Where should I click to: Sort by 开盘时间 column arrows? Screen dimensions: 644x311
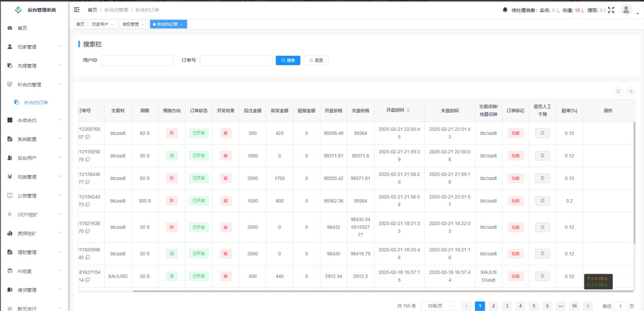coord(408,110)
